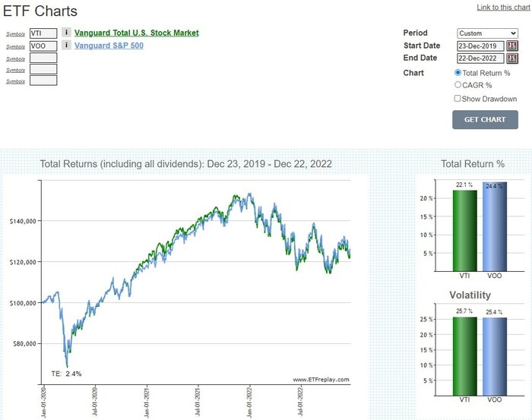
Task: Click the Volatility chart heading
Action: point(470,295)
